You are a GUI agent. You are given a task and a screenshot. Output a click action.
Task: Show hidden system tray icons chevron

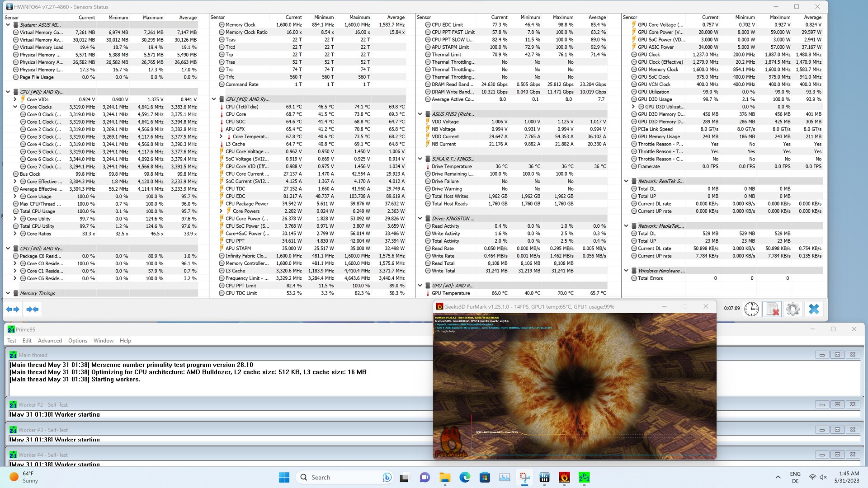point(778,477)
